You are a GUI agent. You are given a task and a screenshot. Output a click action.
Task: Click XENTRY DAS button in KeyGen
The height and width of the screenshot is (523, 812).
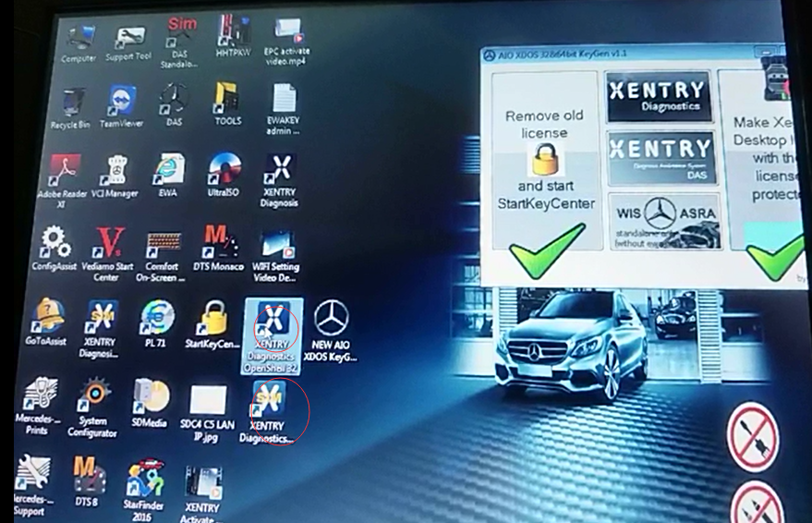click(x=662, y=157)
